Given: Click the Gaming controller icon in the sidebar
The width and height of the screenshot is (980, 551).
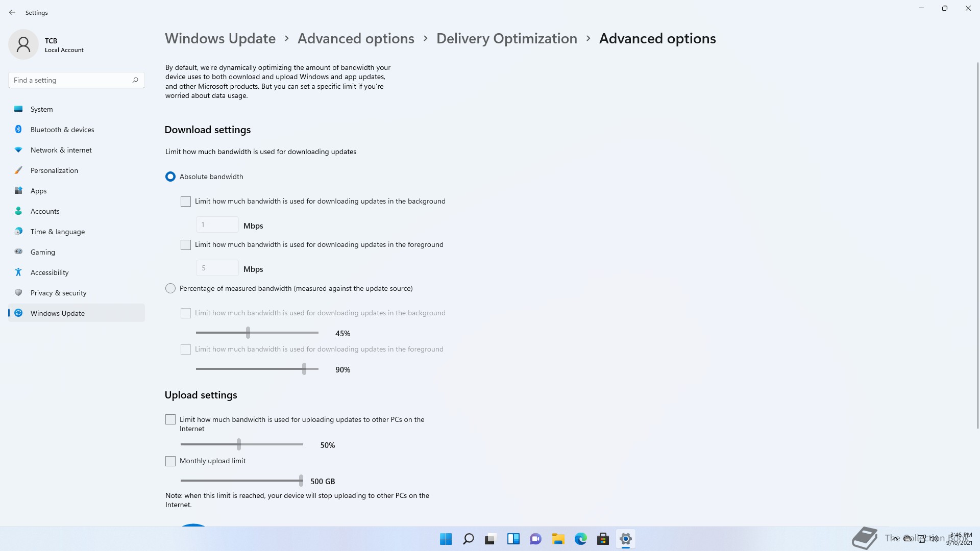Looking at the screenshot, I should [x=18, y=252].
